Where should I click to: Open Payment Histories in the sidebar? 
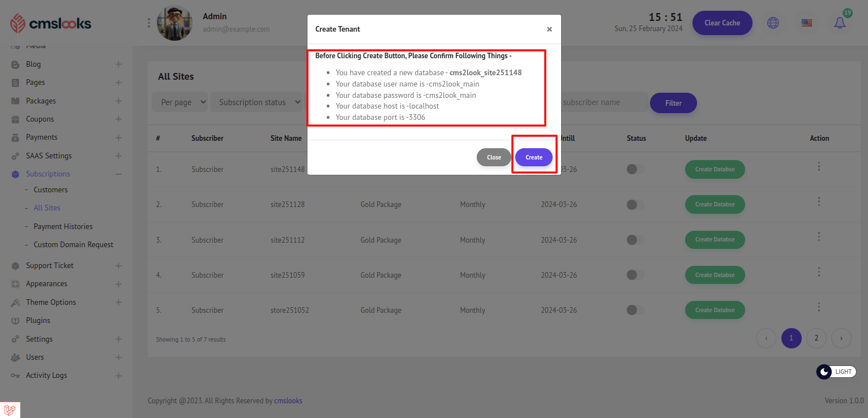click(x=63, y=226)
